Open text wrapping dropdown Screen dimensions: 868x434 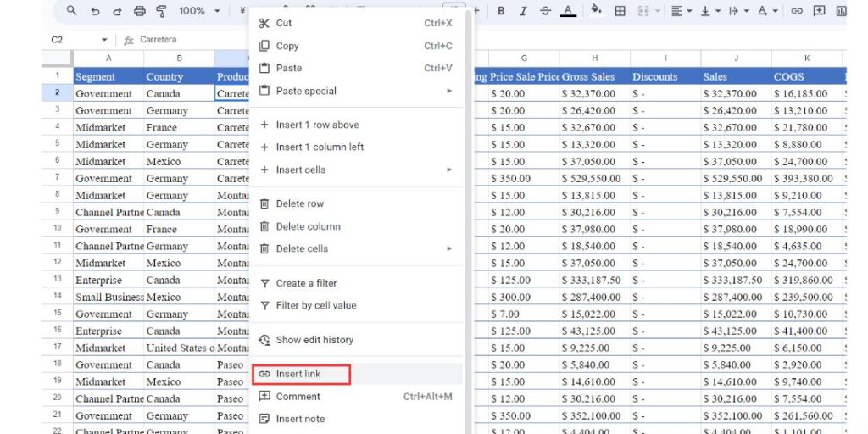pyautogui.click(x=739, y=10)
